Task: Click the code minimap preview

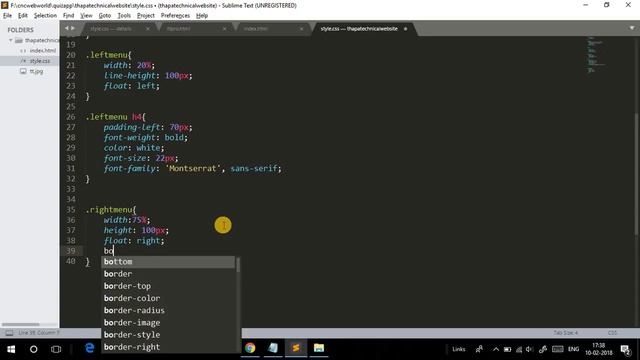Action: tap(595, 55)
